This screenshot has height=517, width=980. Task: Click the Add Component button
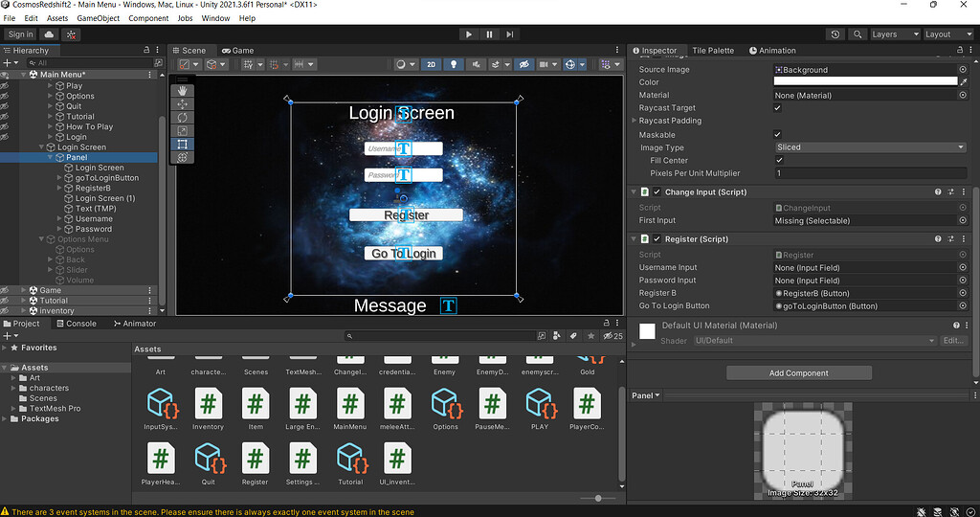click(799, 373)
